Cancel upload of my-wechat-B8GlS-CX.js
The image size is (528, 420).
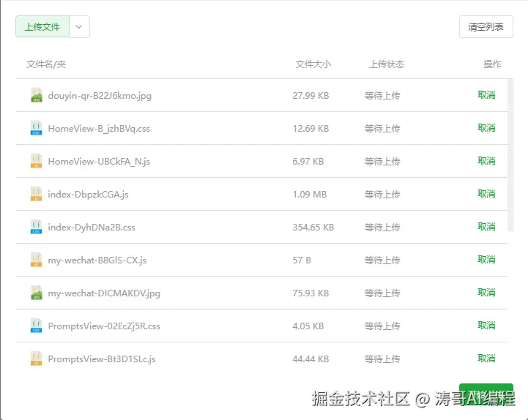(486, 260)
